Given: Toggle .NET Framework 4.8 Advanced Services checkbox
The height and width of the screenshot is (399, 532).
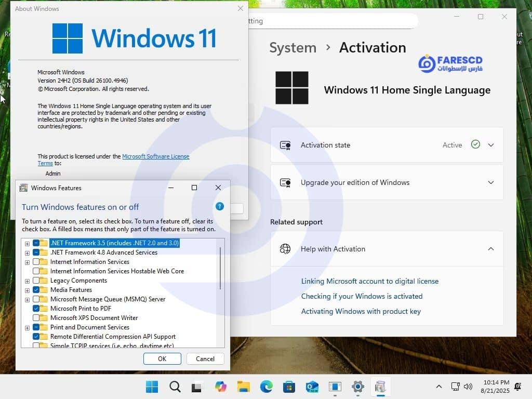Looking at the screenshot, I should pos(36,252).
